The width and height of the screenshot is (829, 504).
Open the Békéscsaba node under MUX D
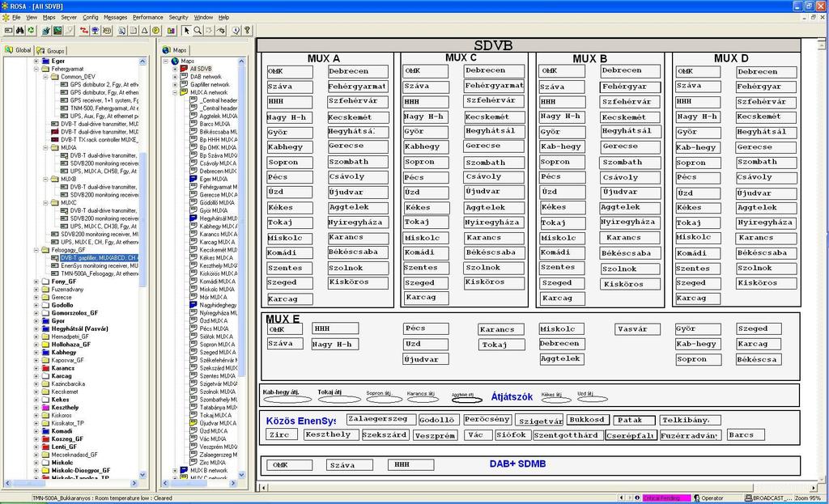pos(766,253)
